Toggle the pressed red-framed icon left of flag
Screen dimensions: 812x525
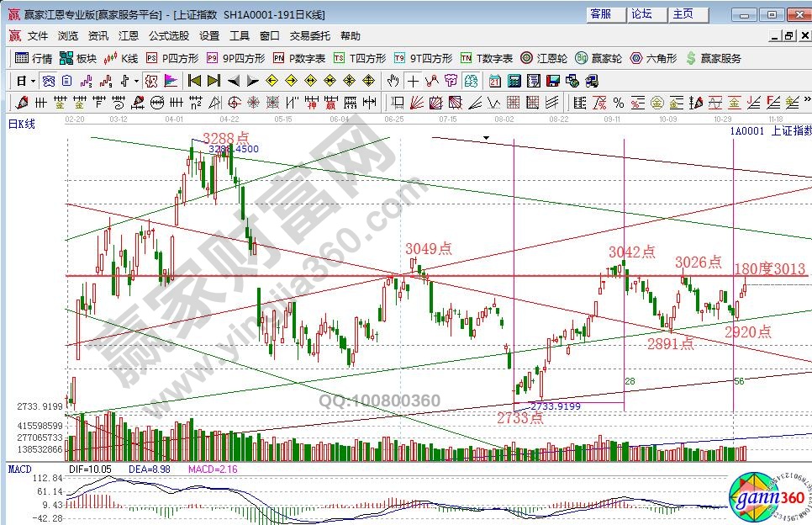151,81
